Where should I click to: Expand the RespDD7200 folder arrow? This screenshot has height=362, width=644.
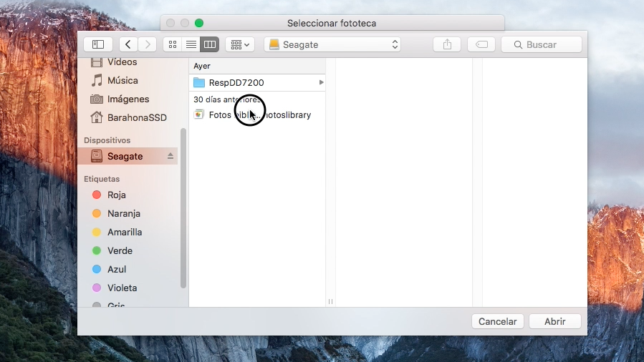tap(321, 83)
